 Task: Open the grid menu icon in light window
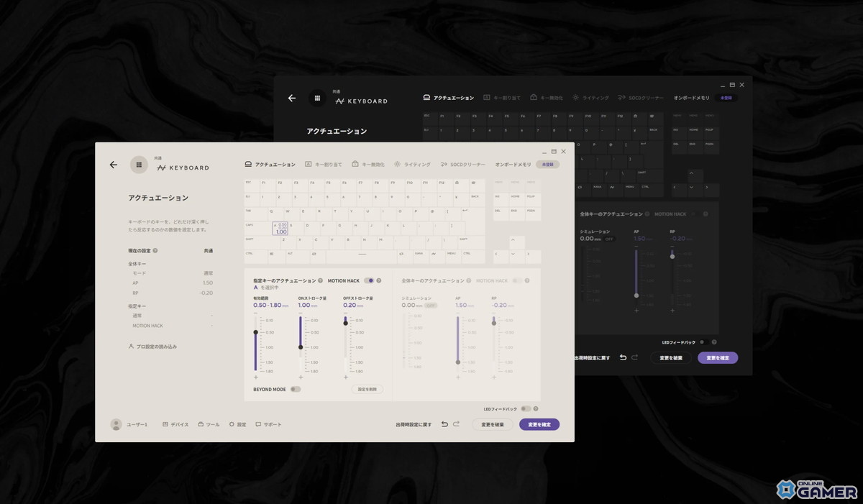pos(138,165)
